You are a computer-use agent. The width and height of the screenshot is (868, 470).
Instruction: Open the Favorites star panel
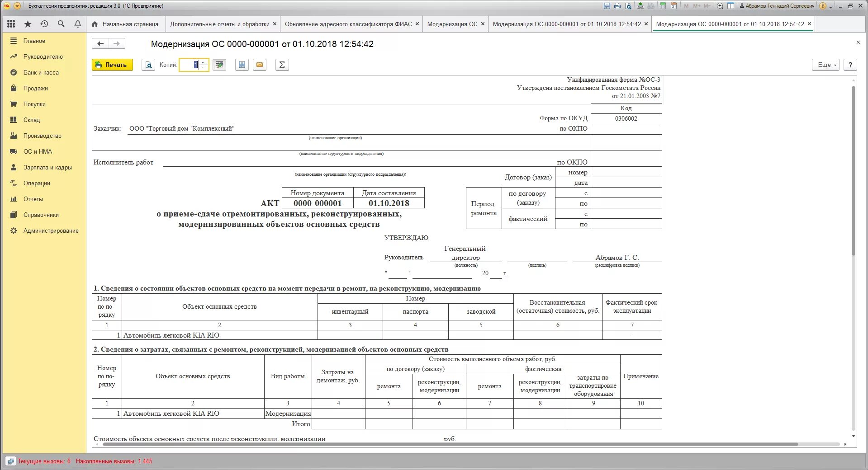(28, 24)
